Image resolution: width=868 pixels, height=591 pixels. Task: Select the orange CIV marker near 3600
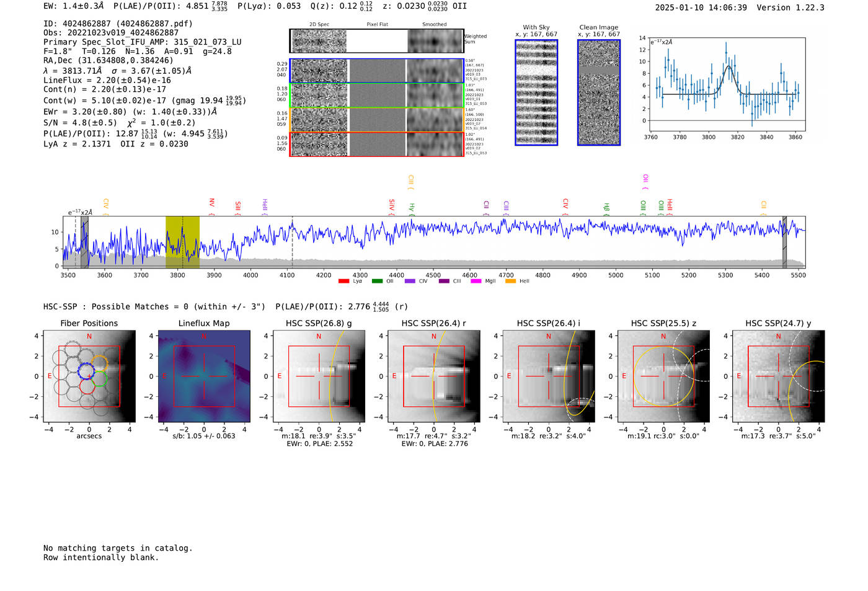[x=106, y=207]
